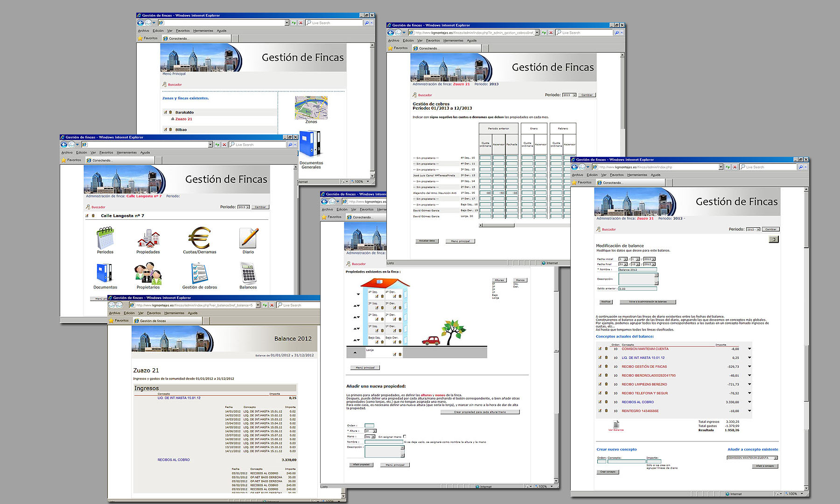Open the Cuotas/Derramas euro icon

(199, 238)
